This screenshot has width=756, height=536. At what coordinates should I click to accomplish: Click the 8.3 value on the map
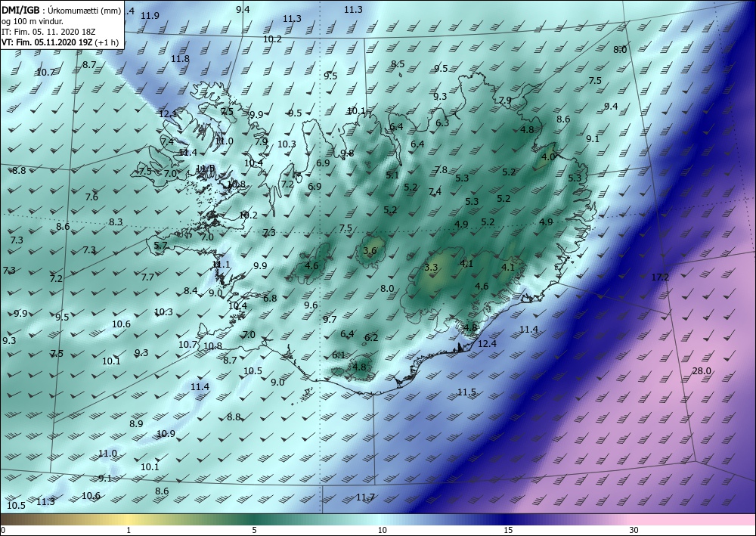116,222
